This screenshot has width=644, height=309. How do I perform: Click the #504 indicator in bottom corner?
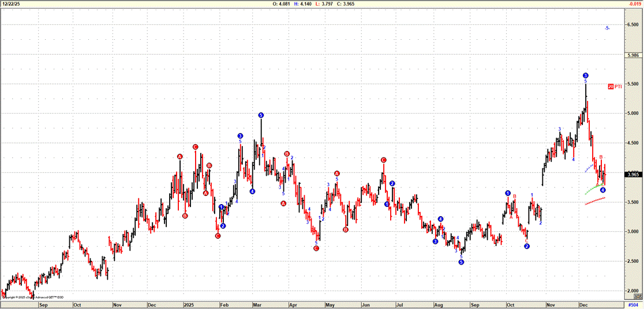(634, 304)
